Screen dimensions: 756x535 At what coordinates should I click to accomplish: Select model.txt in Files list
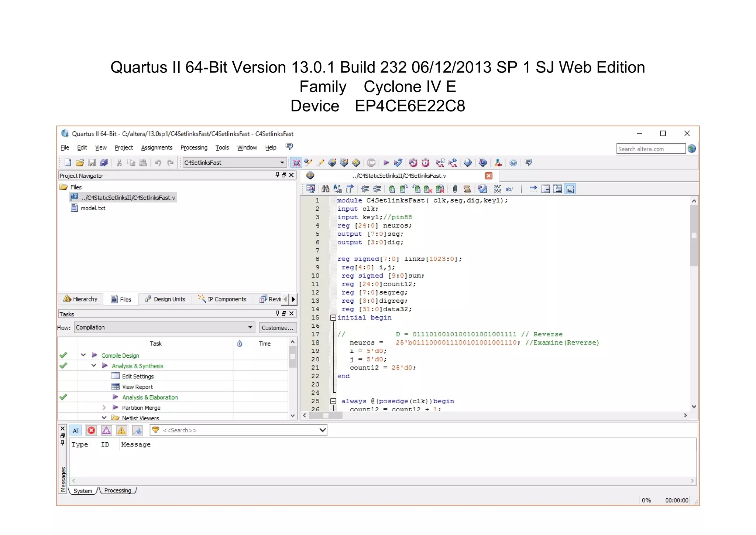click(x=93, y=208)
